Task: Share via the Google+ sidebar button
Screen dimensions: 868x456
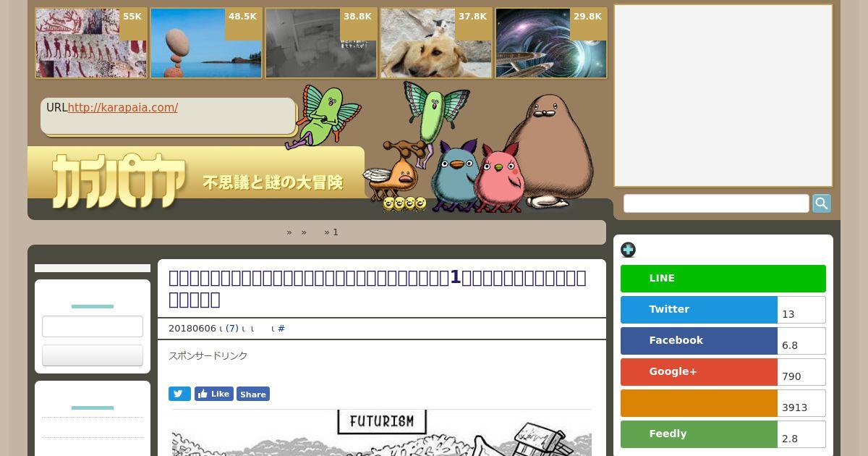Action: click(x=699, y=372)
